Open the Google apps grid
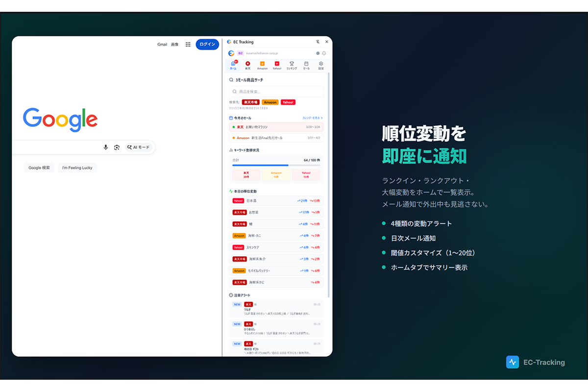Viewport: 588px width, 392px height. [x=188, y=45]
